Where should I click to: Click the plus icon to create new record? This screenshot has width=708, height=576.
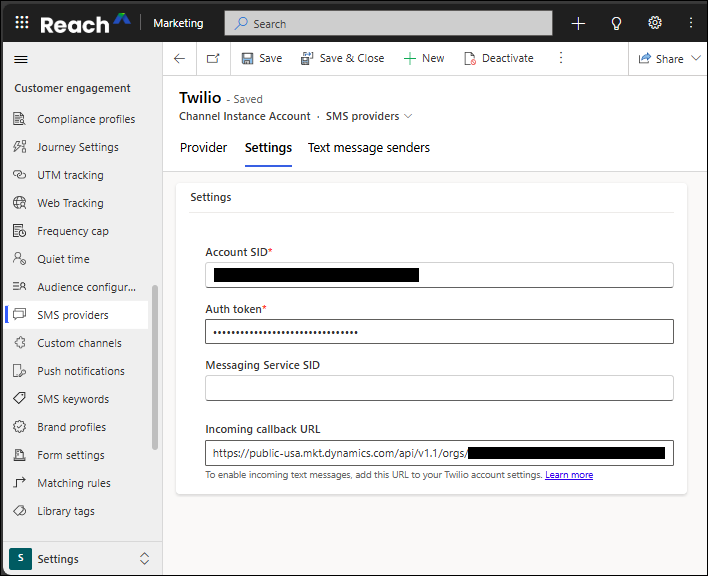click(x=578, y=23)
